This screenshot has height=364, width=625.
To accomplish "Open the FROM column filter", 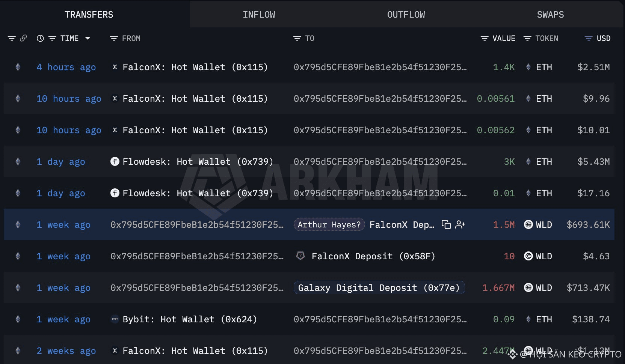I will tap(114, 38).
